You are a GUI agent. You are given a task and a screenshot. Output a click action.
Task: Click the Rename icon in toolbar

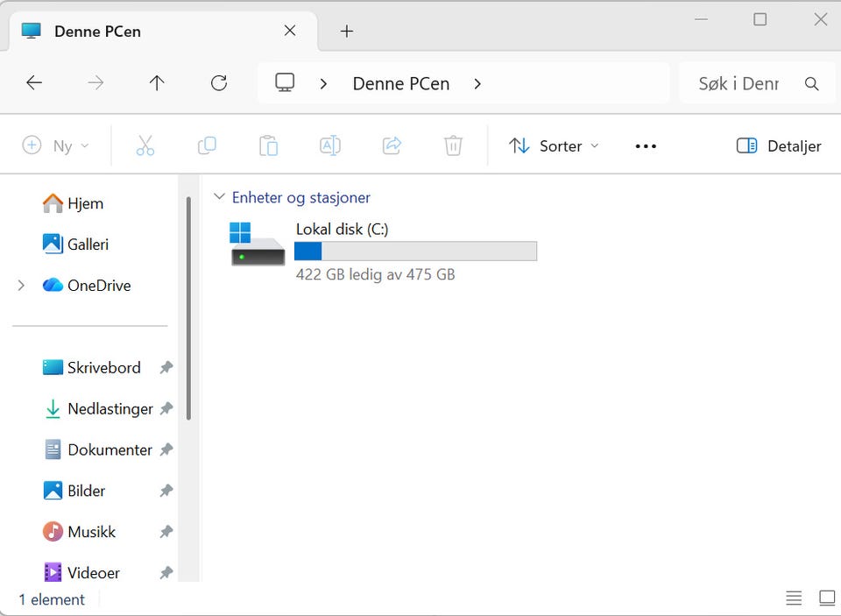tap(330, 145)
